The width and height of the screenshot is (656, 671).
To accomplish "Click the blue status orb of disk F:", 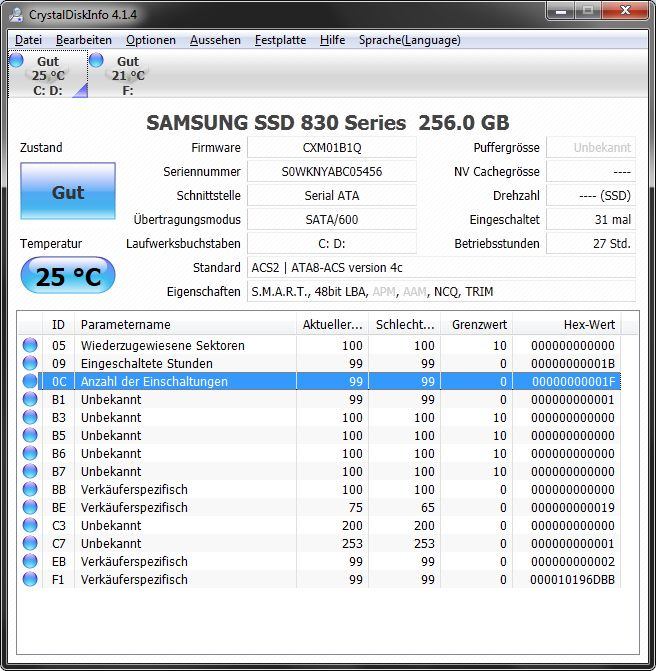I will (x=96, y=60).
